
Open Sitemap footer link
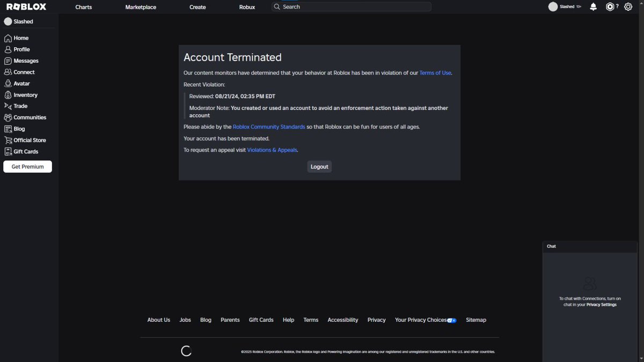tap(476, 320)
